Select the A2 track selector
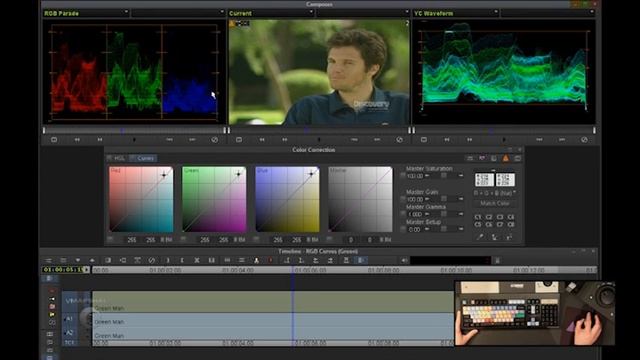640x360 pixels. click(69, 333)
